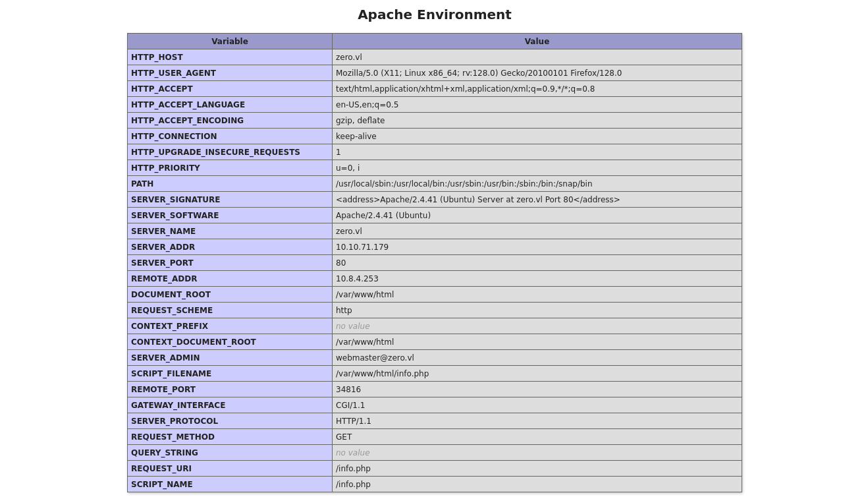Select the text/html,application/xhtml+xml accept value

(x=465, y=89)
